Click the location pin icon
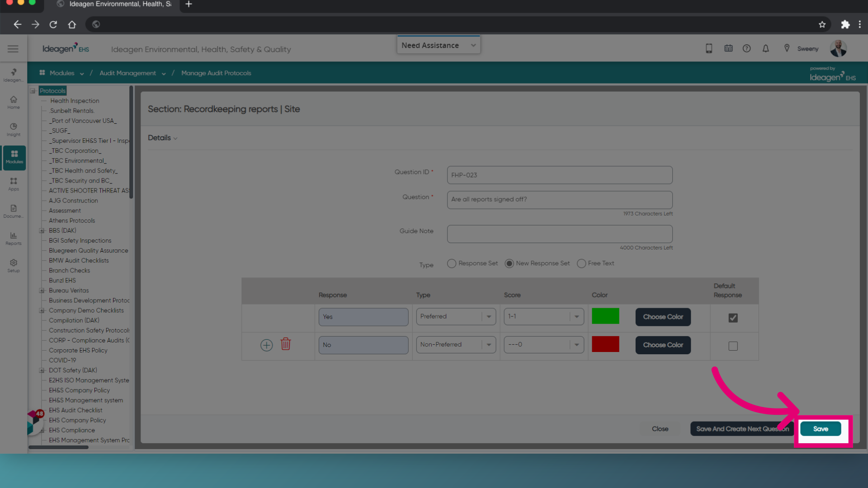This screenshot has width=868, height=488. click(787, 48)
